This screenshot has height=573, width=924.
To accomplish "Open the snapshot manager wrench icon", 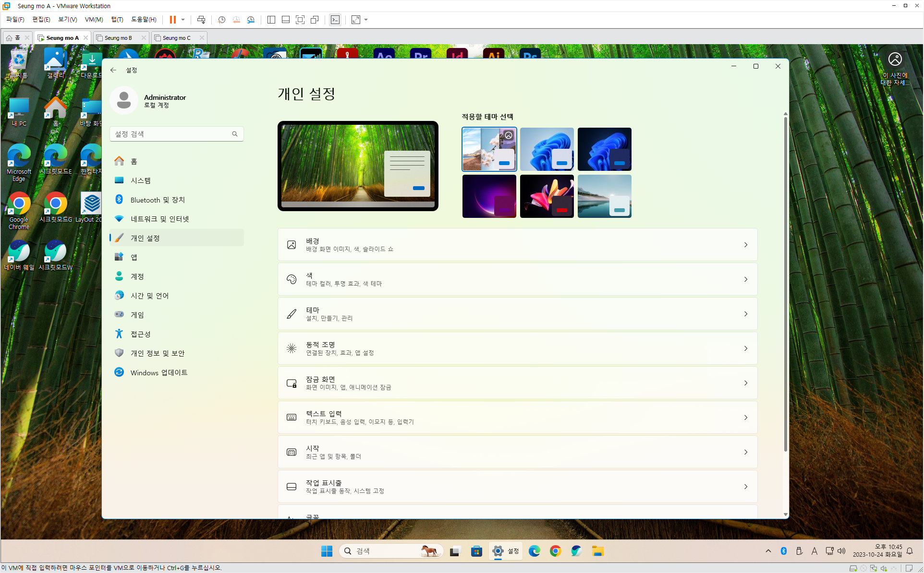I will tap(251, 20).
